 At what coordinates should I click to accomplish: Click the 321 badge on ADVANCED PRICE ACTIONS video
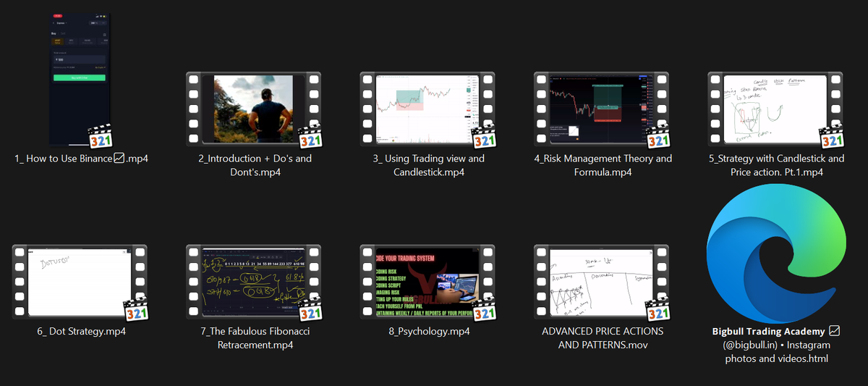[x=658, y=309]
